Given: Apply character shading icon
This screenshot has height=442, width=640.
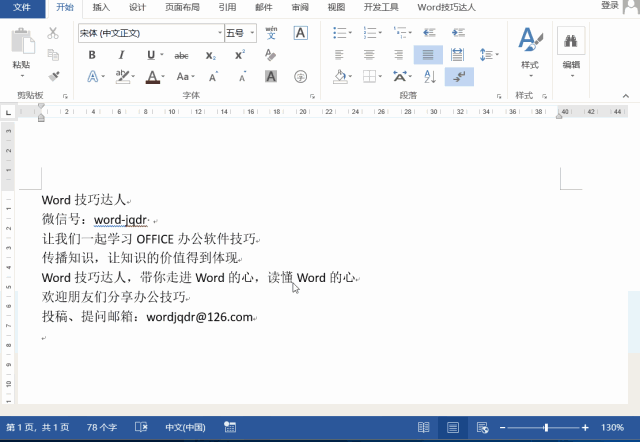Looking at the screenshot, I should point(271,76).
